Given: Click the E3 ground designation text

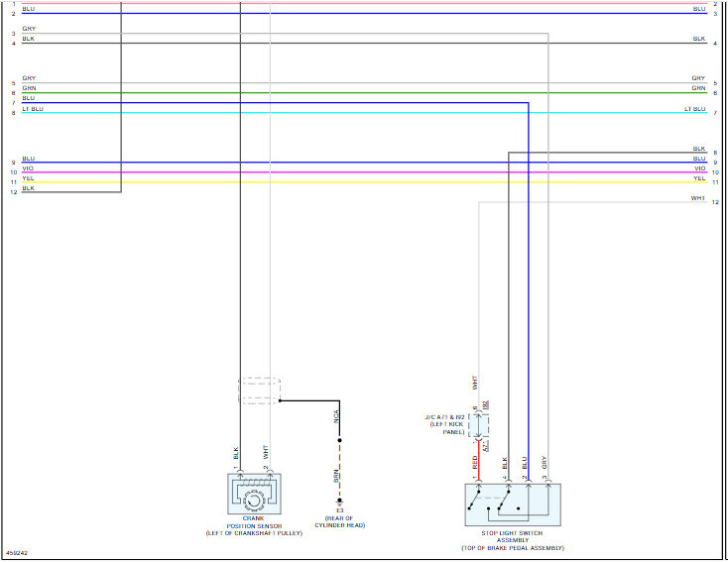Looking at the screenshot, I should (340, 510).
